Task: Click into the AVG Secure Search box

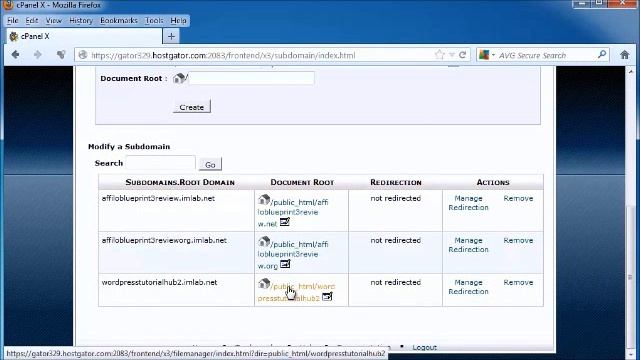Action: (546, 55)
